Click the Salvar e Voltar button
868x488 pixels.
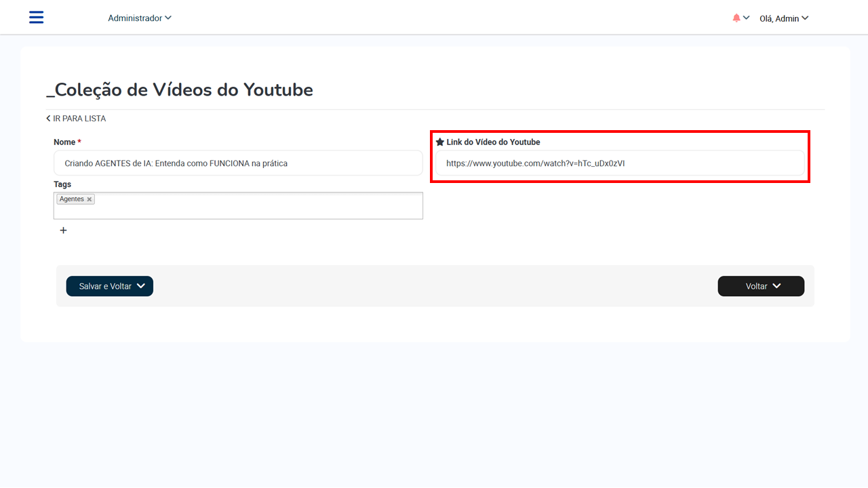(110, 286)
